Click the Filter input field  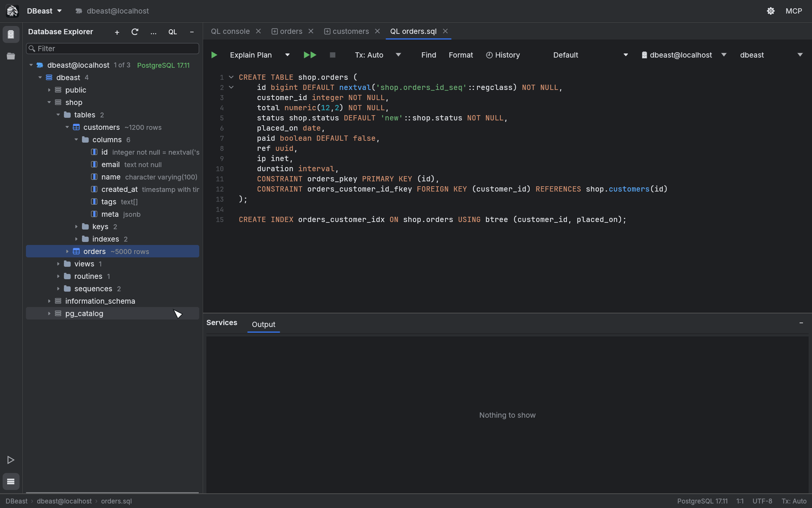112,49
